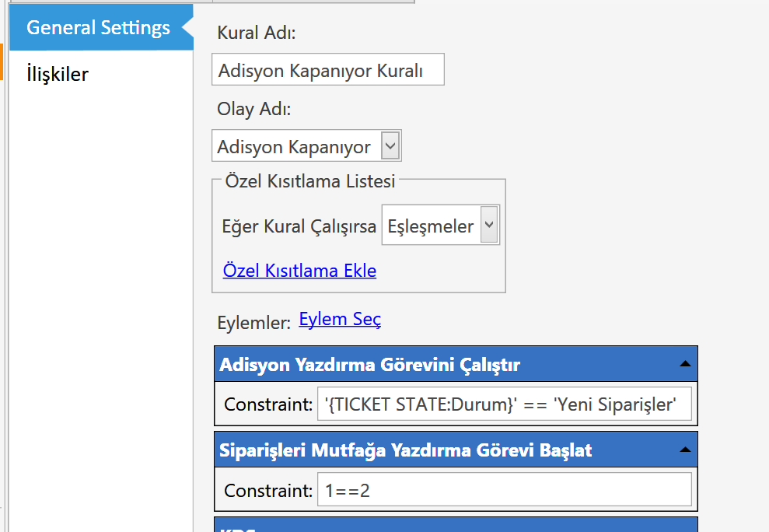Click the Özel Kısıtlama Ekle link
This screenshot has height=532, width=769.
tap(299, 271)
